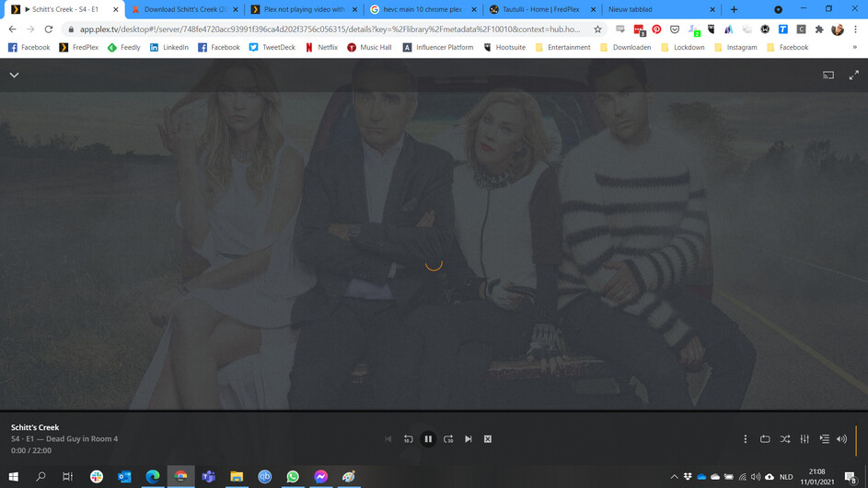This screenshot has height=488, width=868.
Task: Open the Music Hall bookmark
Action: (369, 48)
